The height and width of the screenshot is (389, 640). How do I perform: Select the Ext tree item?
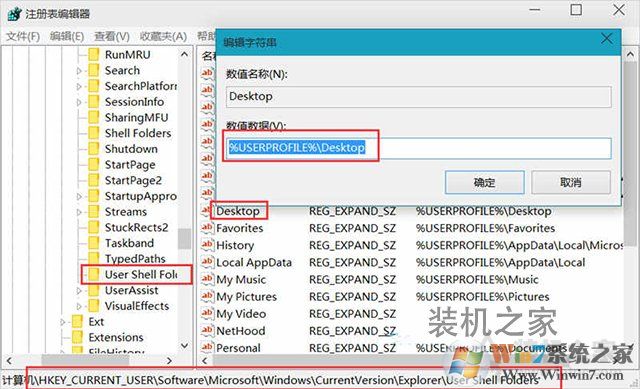click(x=96, y=322)
